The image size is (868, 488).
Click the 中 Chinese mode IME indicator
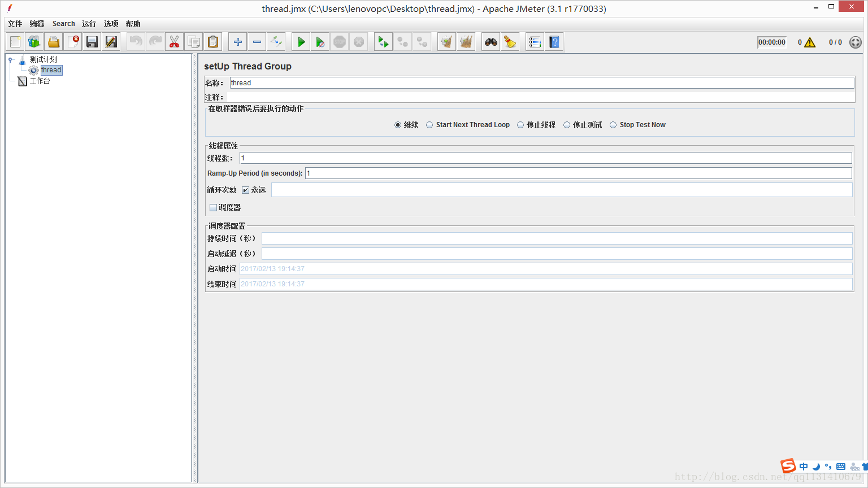tap(804, 467)
